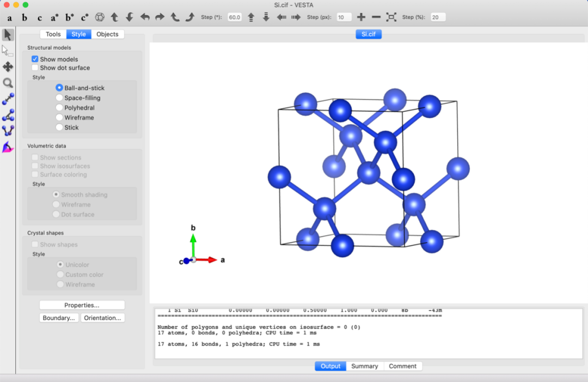View along the a* reciprocal axis
The width and height of the screenshot is (588, 382).
point(55,17)
